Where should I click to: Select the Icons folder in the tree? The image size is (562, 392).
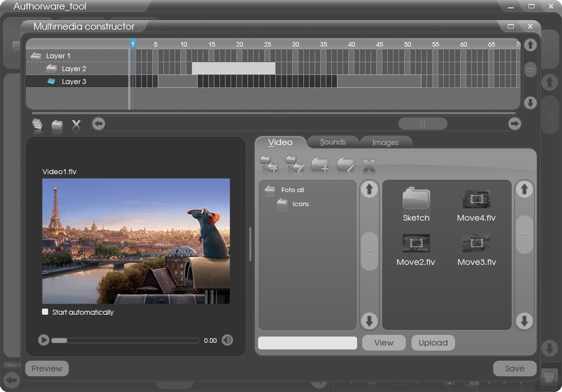coord(300,204)
